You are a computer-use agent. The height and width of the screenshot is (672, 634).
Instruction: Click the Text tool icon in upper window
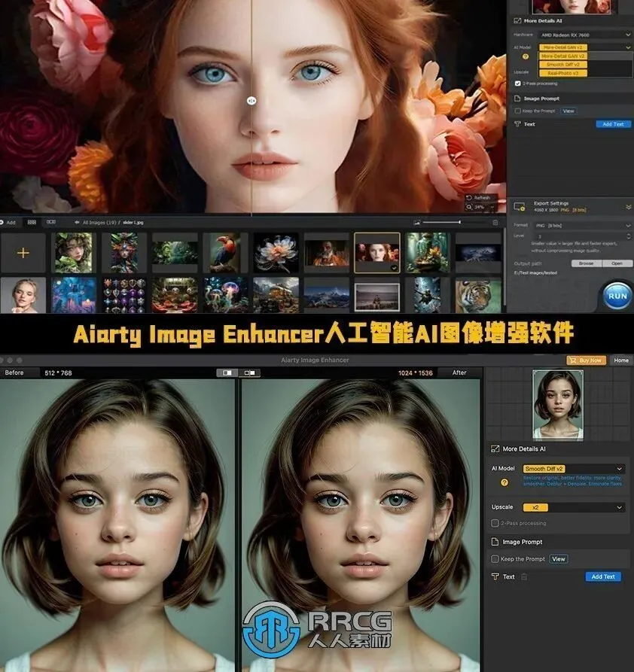(517, 124)
